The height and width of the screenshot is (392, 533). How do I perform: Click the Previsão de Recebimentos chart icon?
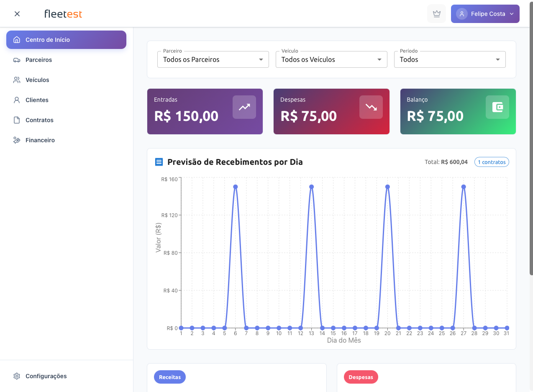[x=159, y=161]
